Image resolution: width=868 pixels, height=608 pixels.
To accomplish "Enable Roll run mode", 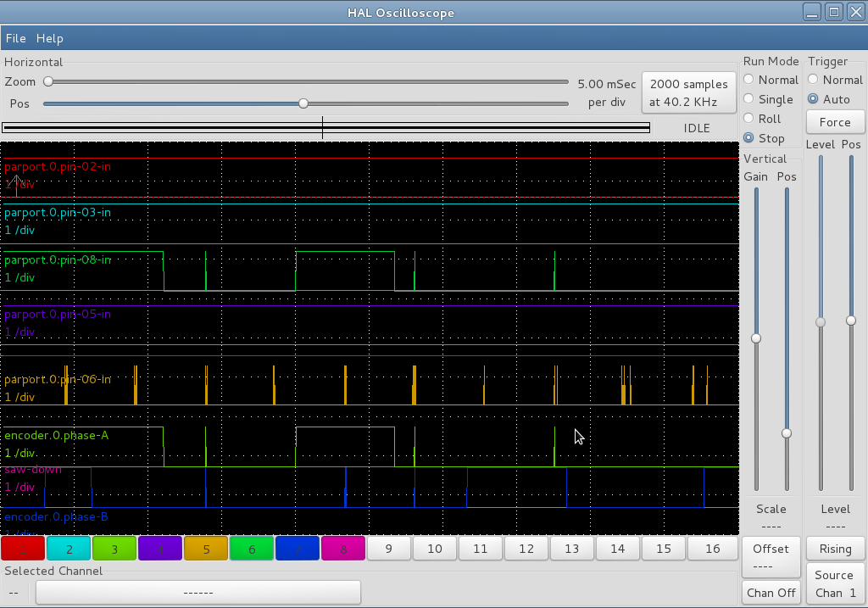I will 748,119.
